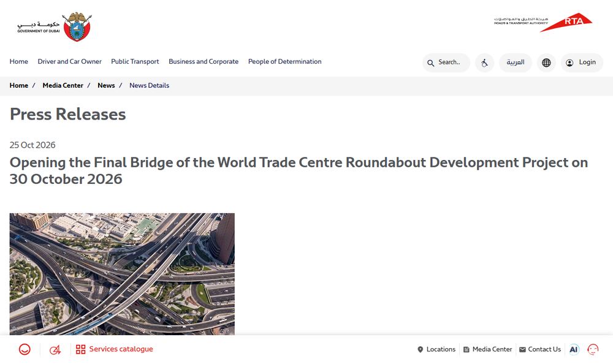This screenshot has width=613, height=364.
Task: Click the RTA logo
Action: (543, 22)
